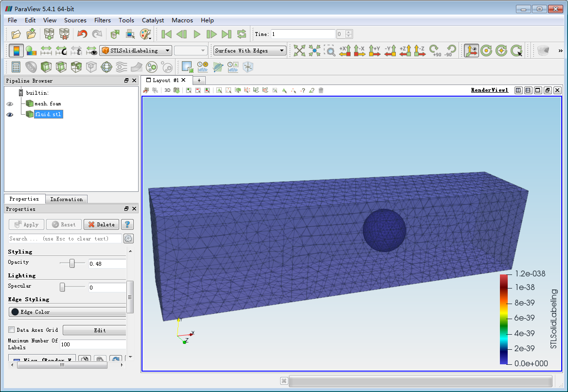Screen dimensions: 568x392
Task: Open the color palette loader icon
Action: (145, 34)
